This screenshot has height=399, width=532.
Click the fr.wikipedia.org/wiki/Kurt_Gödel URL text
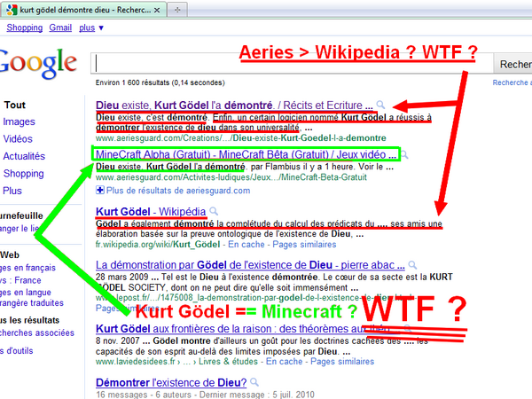tap(158, 245)
